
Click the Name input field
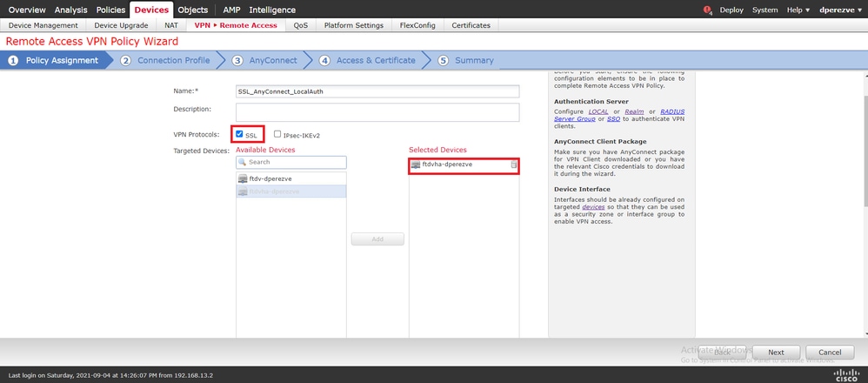pyautogui.click(x=377, y=91)
